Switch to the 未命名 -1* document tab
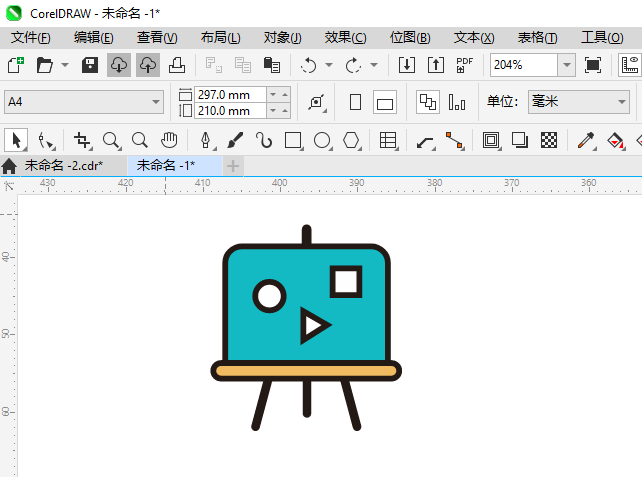Image resolution: width=642 pixels, height=477 pixels. click(x=174, y=165)
